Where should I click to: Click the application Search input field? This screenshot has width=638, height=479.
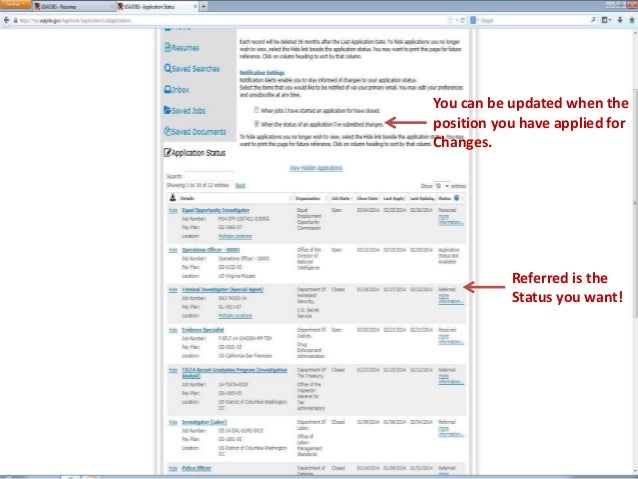coord(209,176)
